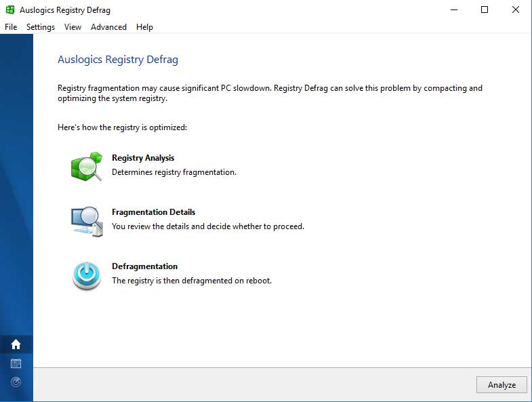Click the 'Registry Analysis' heading
This screenshot has width=532, height=402.
click(x=143, y=158)
